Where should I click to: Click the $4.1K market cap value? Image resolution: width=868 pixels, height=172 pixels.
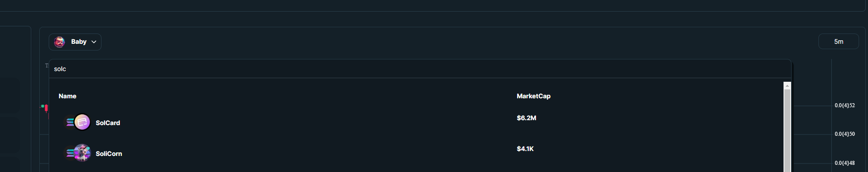[x=525, y=149]
